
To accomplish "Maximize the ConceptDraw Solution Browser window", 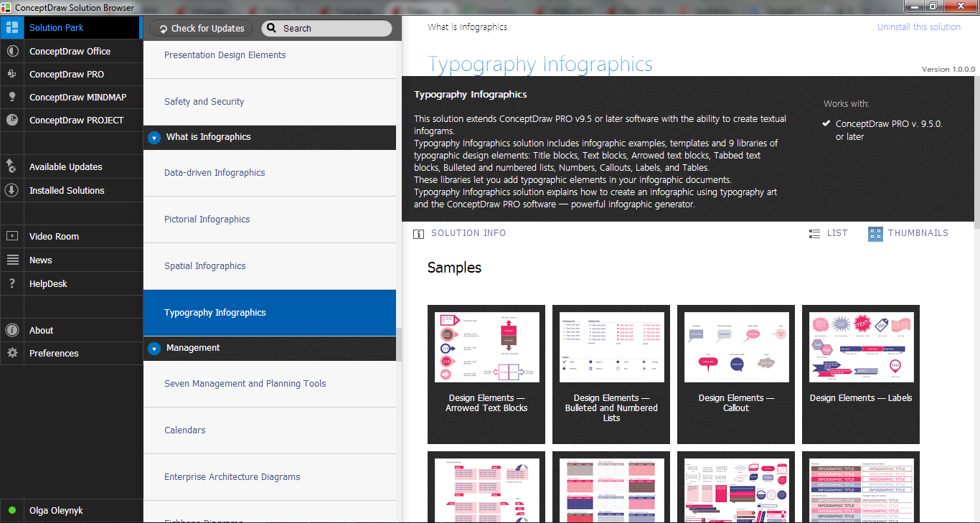I will pos(933,6).
